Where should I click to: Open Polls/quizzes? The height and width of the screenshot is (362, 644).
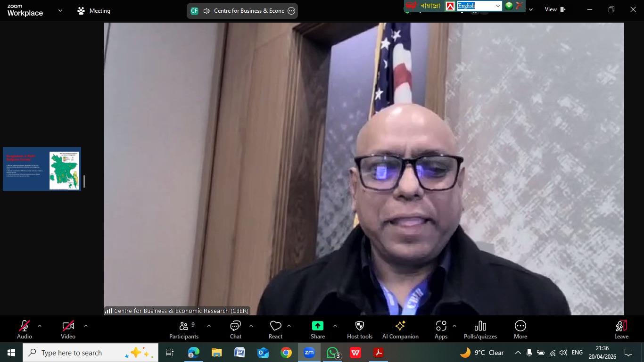click(x=480, y=329)
